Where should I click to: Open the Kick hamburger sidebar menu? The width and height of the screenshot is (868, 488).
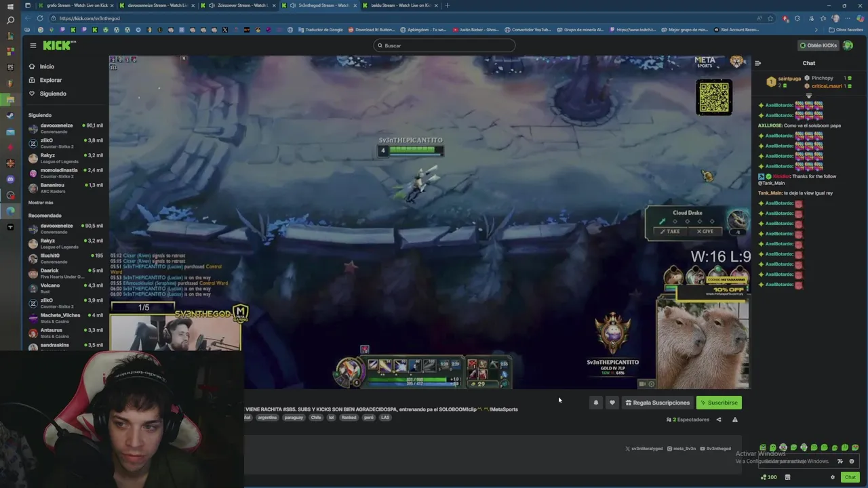pyautogui.click(x=33, y=45)
